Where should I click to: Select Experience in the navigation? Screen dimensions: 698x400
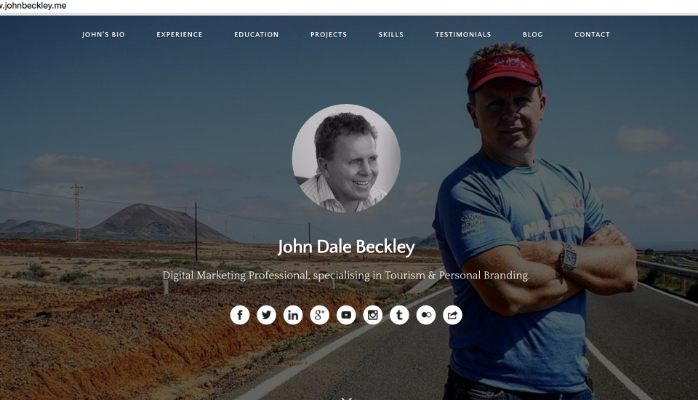point(179,35)
